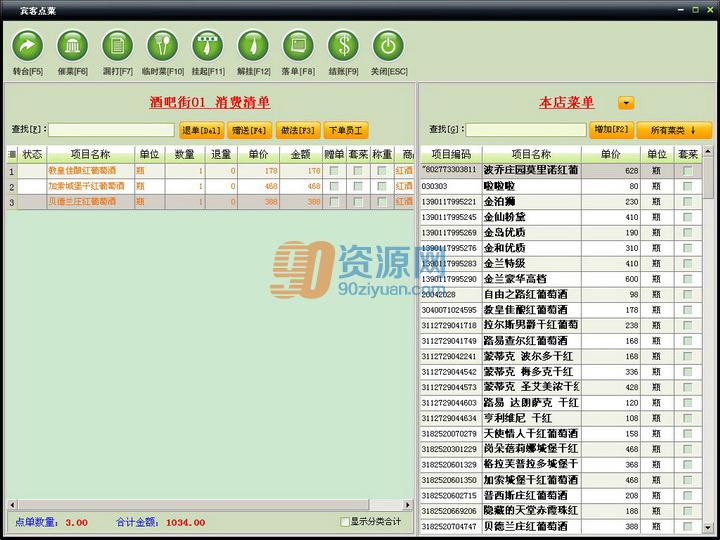This screenshot has width=720, height=540.
Task: Click the 解挂[F12] unsuspend icon
Action: pyautogui.click(x=253, y=45)
